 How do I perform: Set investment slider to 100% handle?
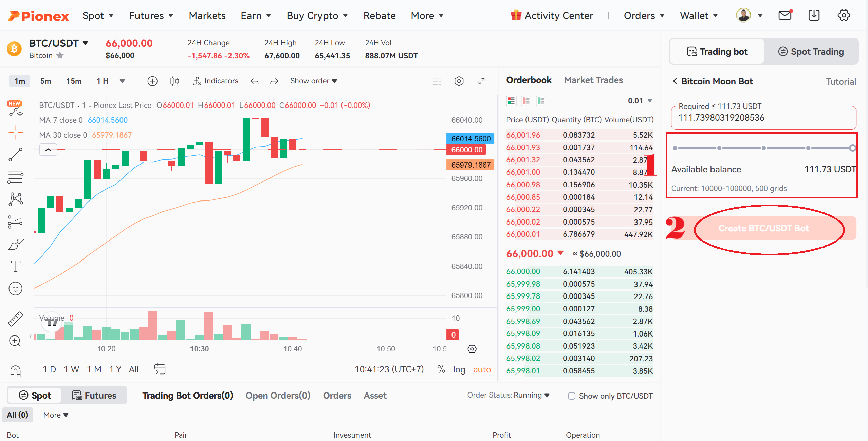click(x=853, y=148)
